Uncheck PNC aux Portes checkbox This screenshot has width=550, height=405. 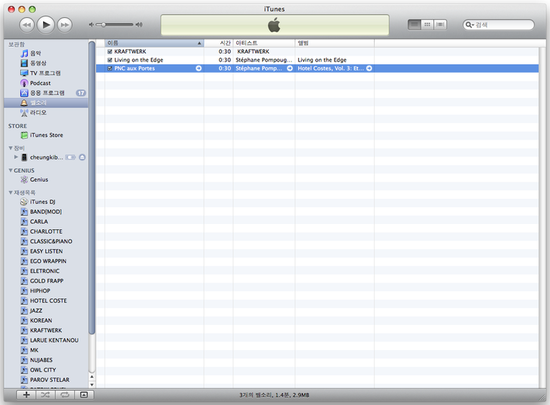[x=110, y=68]
